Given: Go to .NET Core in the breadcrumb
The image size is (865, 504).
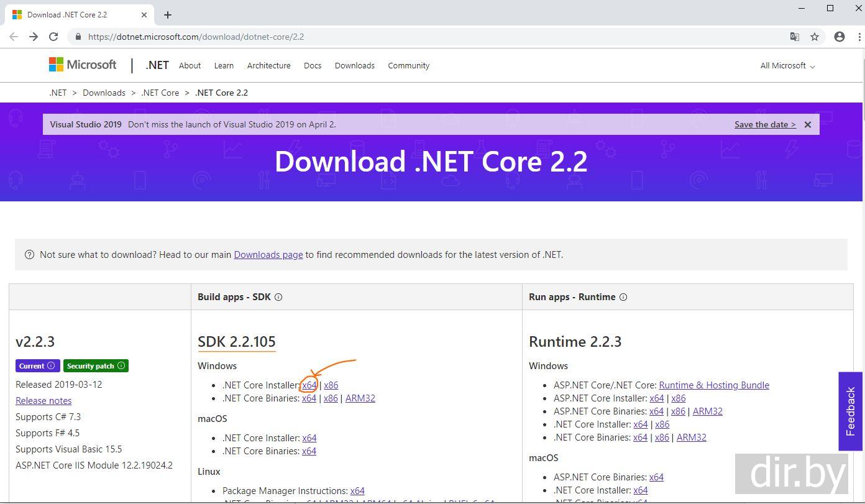Looking at the screenshot, I should pos(160,93).
